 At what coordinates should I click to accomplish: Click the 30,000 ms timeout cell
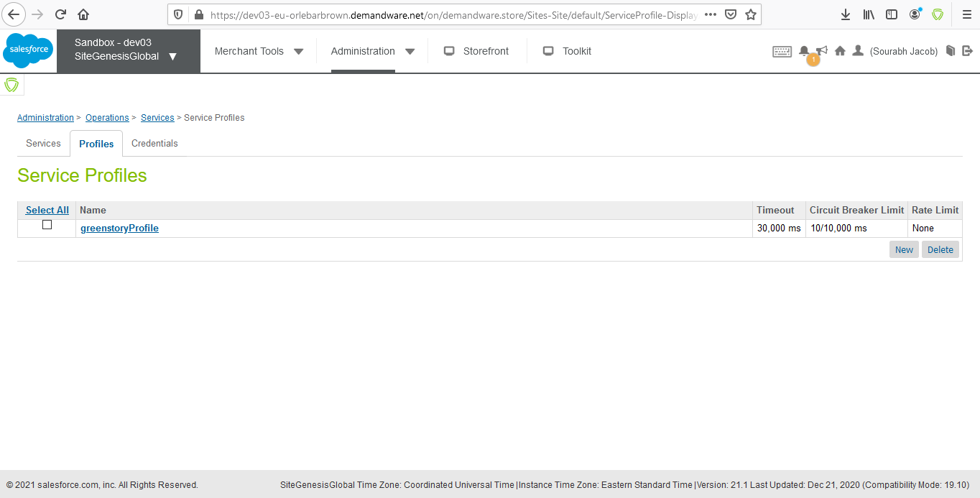click(779, 228)
